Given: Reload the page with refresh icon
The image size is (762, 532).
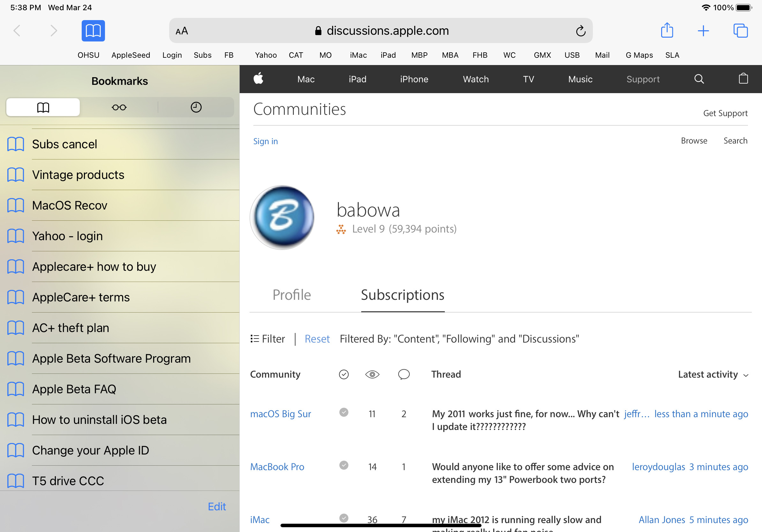Looking at the screenshot, I should pyautogui.click(x=580, y=31).
